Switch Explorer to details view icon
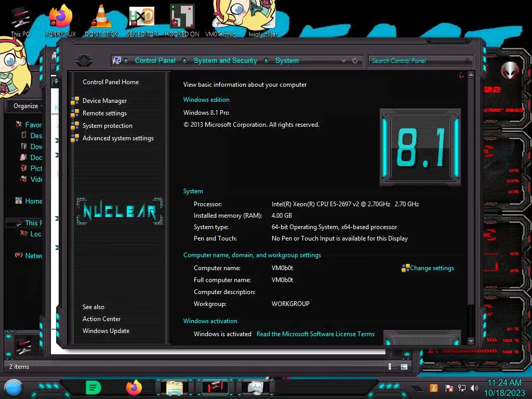 (390, 366)
